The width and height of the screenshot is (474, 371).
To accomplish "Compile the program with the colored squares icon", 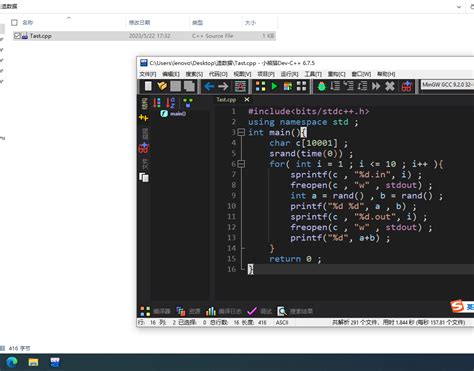I will (261, 86).
